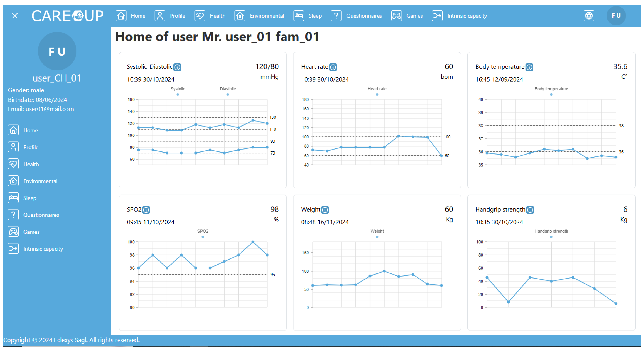Click Games controller icon in sidebar

13,232
